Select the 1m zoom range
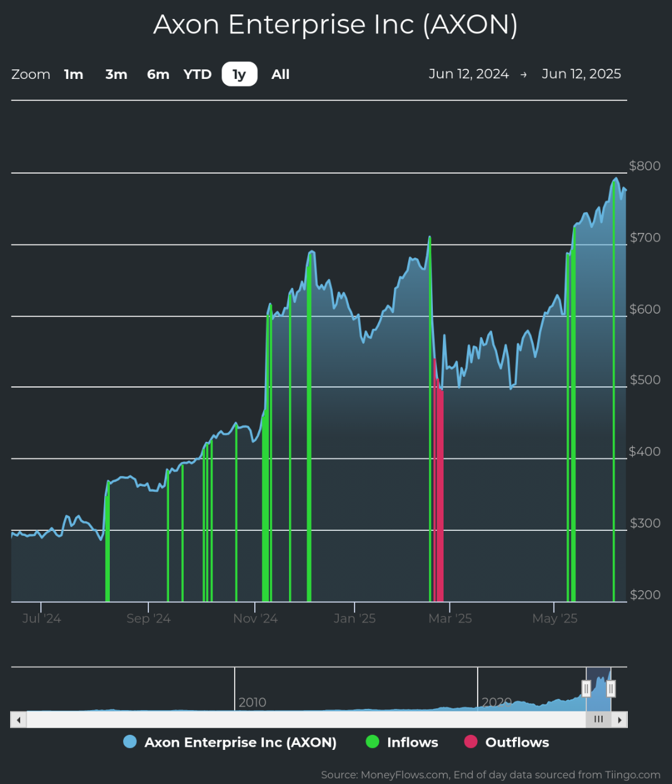 pos(74,74)
